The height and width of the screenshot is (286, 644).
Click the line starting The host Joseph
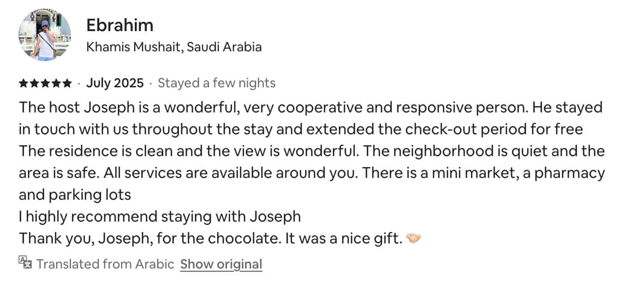coord(310,107)
